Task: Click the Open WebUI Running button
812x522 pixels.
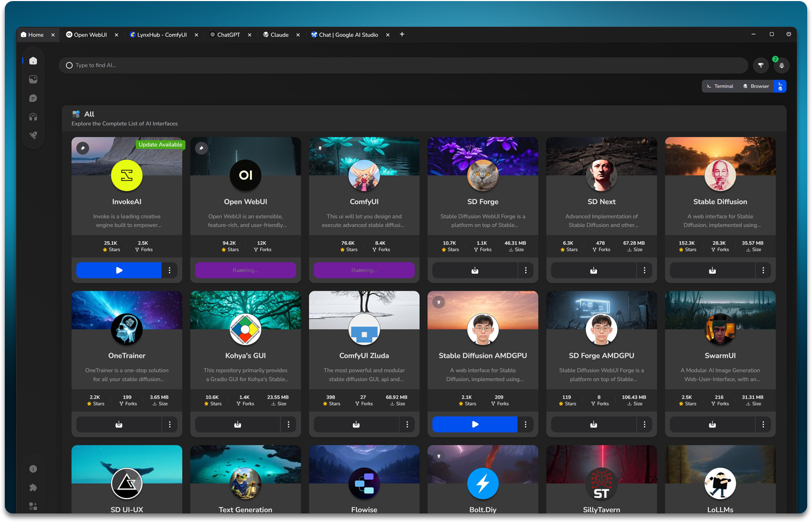Action: [x=246, y=271]
